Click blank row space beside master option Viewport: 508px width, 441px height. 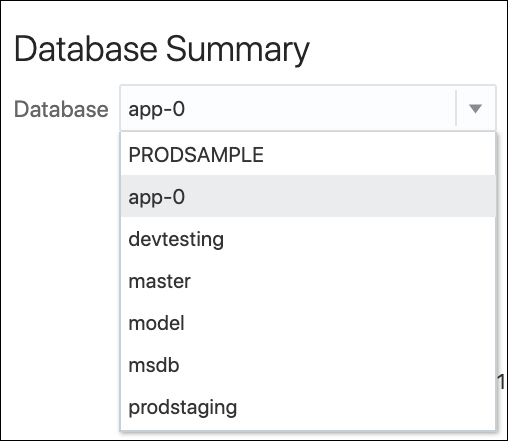click(342, 281)
